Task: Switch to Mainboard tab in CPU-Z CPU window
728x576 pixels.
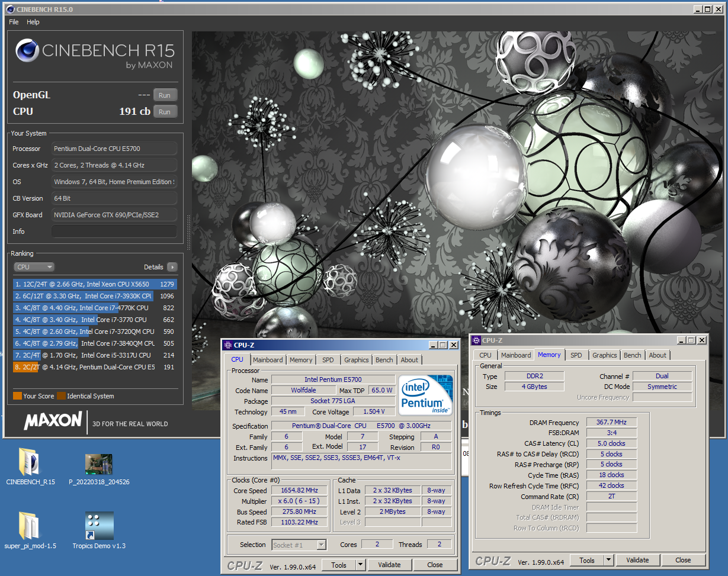Action: coord(268,360)
